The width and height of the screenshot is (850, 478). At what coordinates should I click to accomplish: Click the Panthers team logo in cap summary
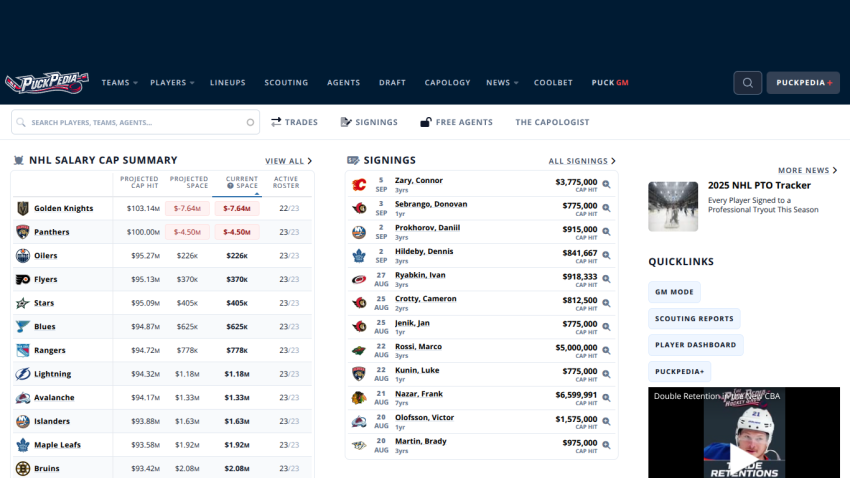coord(22,232)
